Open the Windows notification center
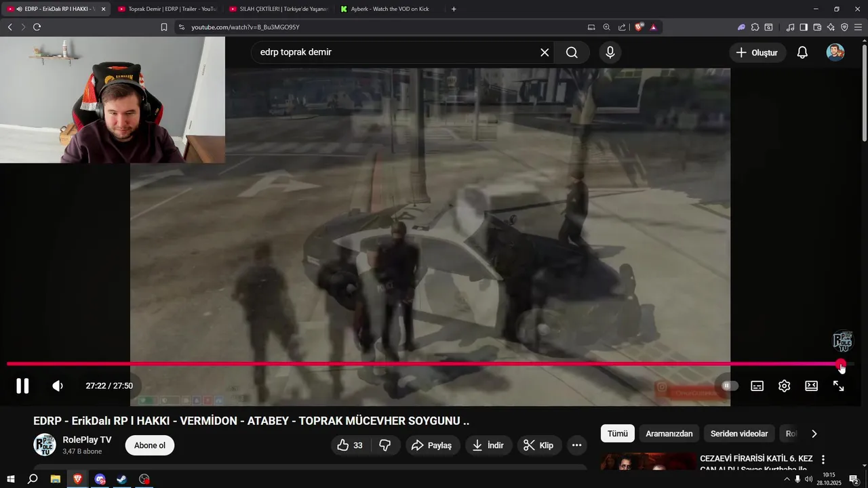868x488 pixels. (x=854, y=479)
